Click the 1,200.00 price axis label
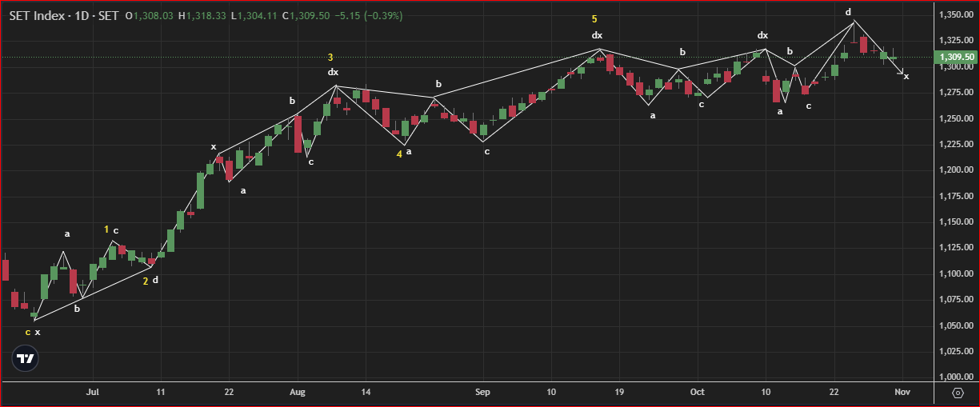Viewport: 980px width, 407px height. pos(956,170)
